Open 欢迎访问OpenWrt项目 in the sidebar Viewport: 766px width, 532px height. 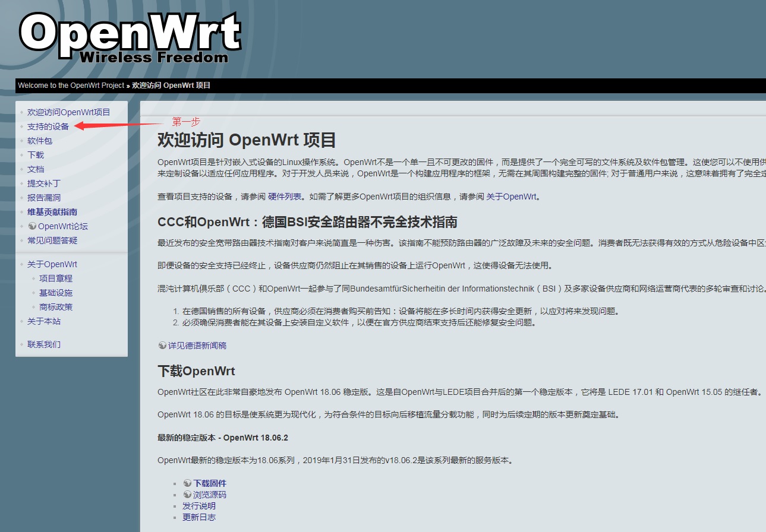click(x=69, y=112)
